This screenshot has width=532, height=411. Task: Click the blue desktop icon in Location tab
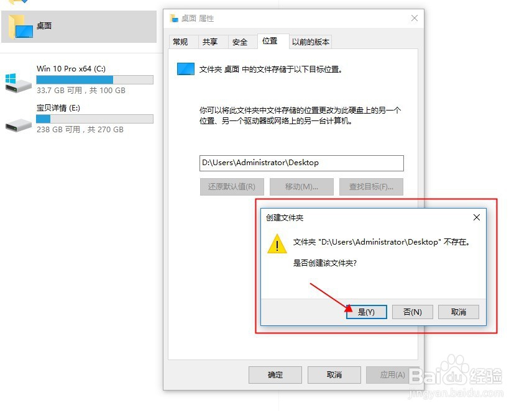[186, 69]
